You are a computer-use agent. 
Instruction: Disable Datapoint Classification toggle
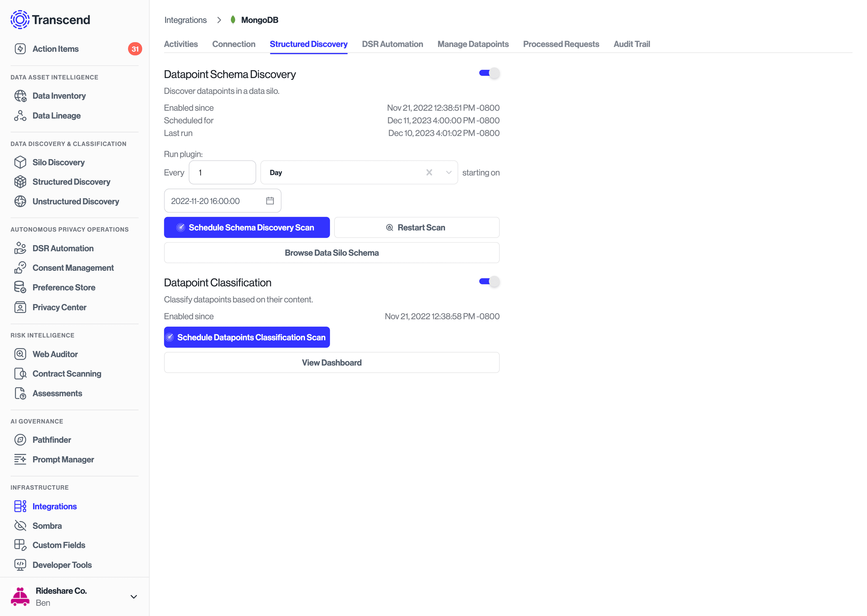pyautogui.click(x=489, y=281)
